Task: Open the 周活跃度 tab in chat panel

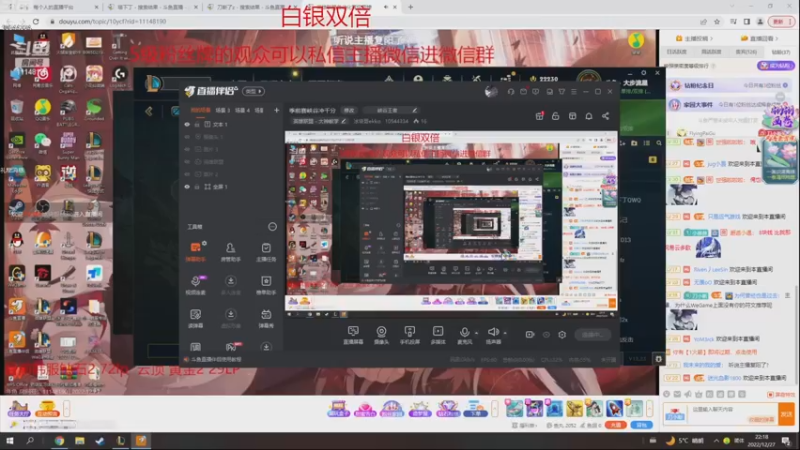Action: click(711, 52)
